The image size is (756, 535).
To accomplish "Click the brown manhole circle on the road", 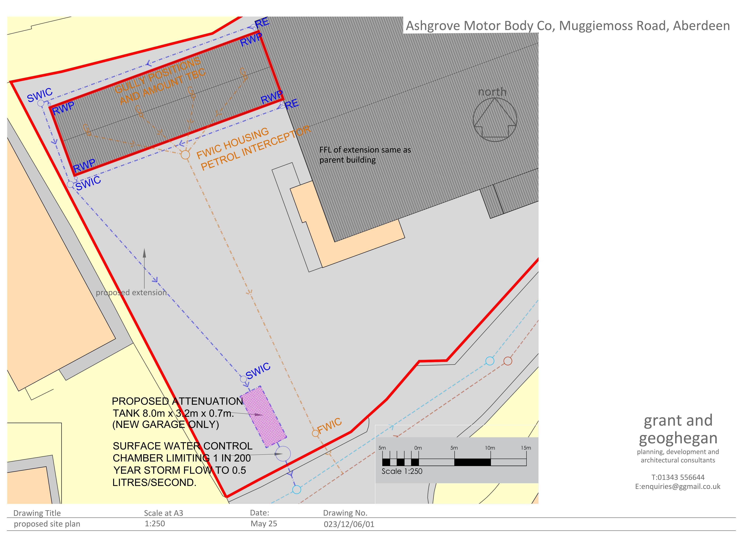I will point(508,361).
